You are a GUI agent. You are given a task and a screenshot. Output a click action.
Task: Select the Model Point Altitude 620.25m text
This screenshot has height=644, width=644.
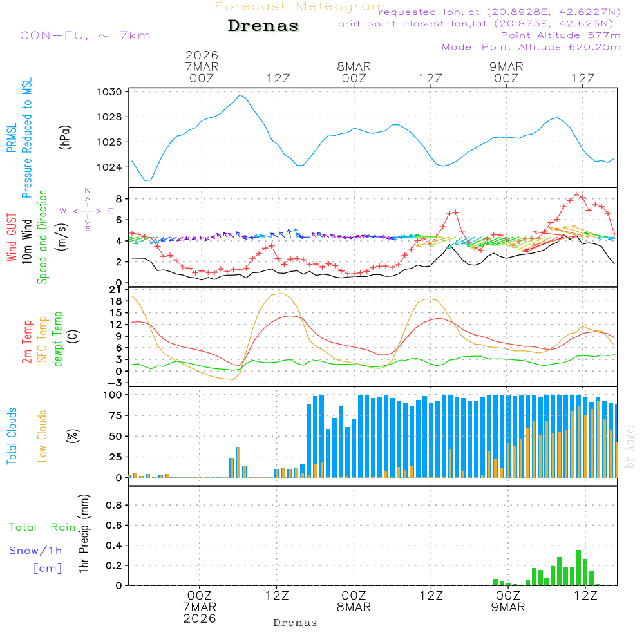[531, 47]
